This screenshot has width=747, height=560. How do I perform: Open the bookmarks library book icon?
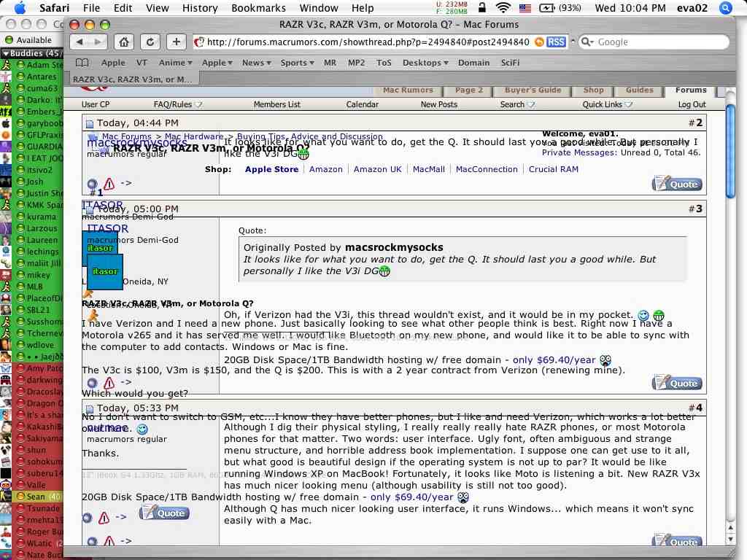(x=82, y=63)
